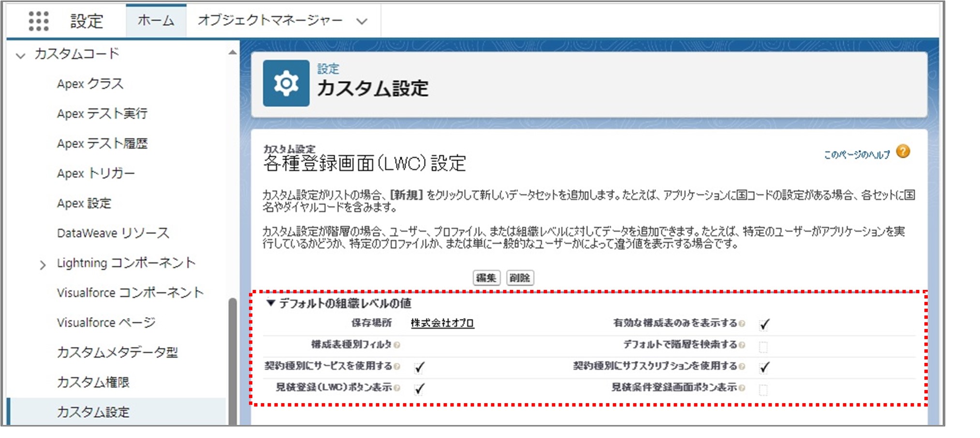Show info icon for 見積登録(LWC)ボタン表示
Viewport: 980px width, 438px height.
click(397, 388)
